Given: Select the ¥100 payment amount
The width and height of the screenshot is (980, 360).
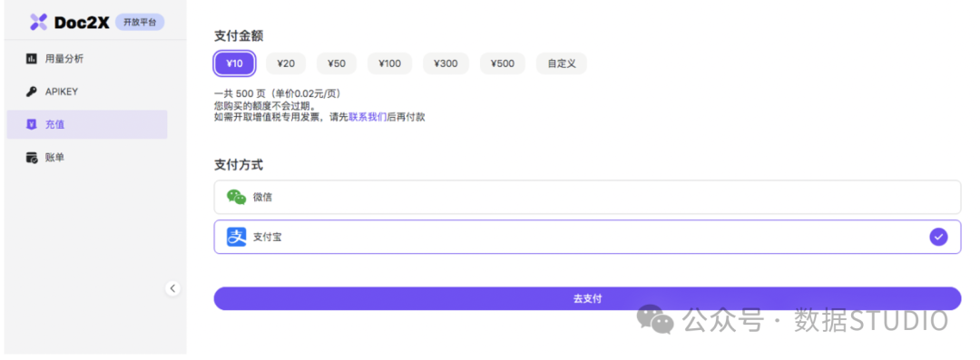Looking at the screenshot, I should (x=389, y=63).
